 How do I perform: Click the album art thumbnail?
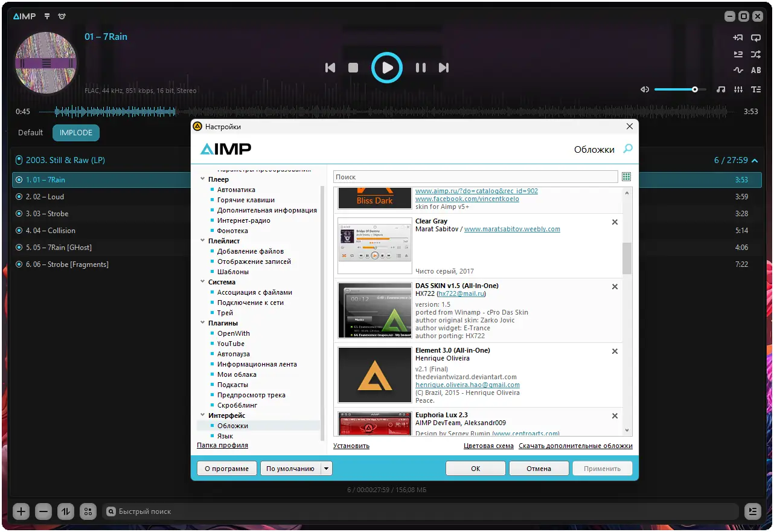click(x=45, y=63)
